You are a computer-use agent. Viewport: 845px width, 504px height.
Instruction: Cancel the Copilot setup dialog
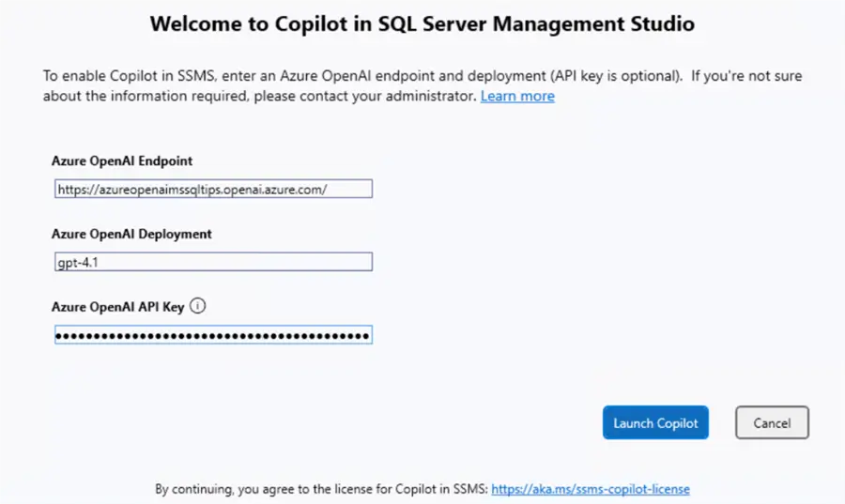pyautogui.click(x=772, y=422)
